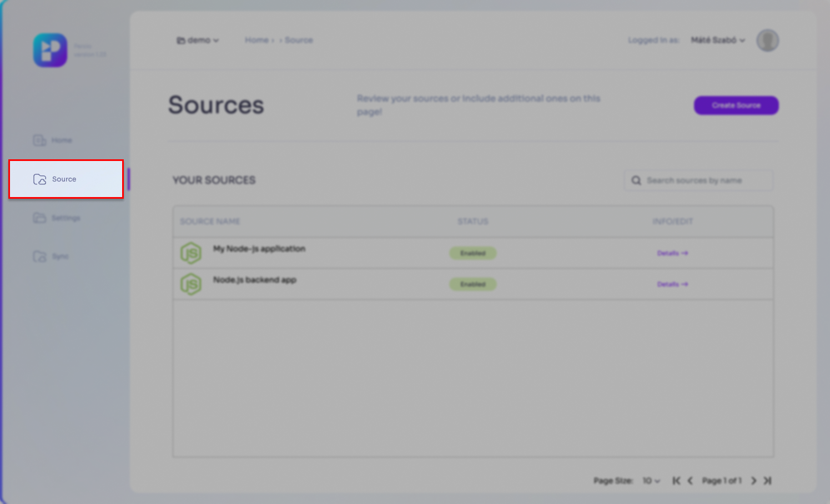Focus the Search sources by name field
Viewport: 830px width, 504px height.
[x=698, y=180]
